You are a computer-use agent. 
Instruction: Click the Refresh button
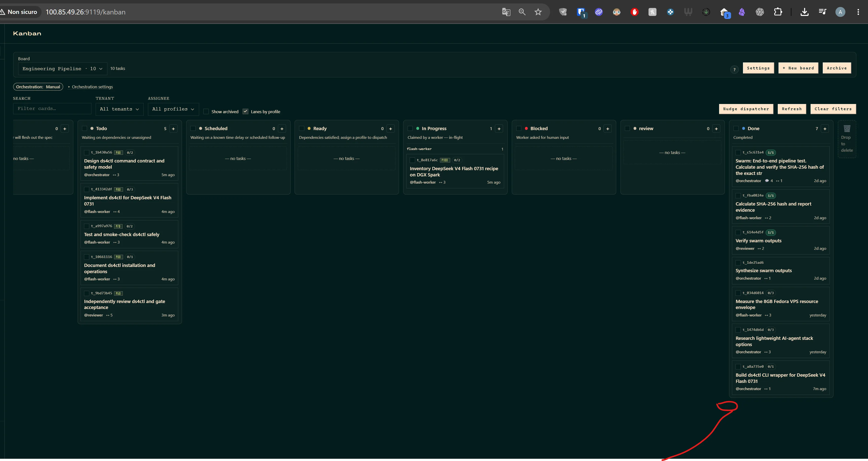pyautogui.click(x=792, y=109)
